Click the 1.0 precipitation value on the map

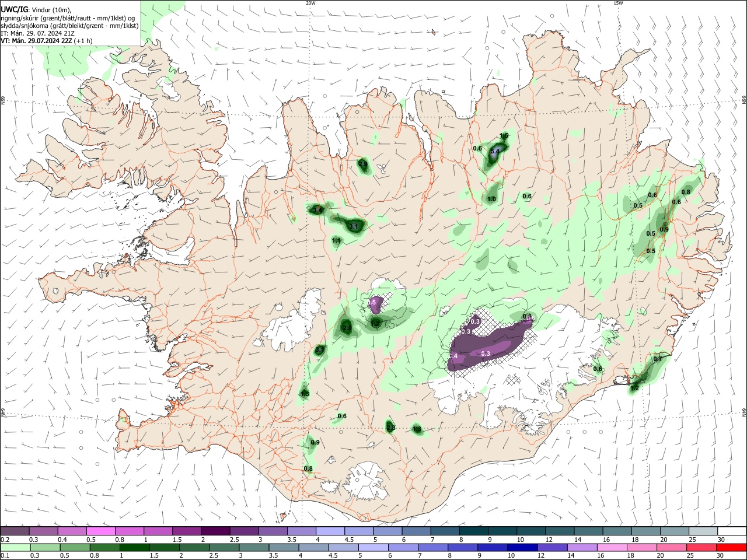(x=491, y=199)
